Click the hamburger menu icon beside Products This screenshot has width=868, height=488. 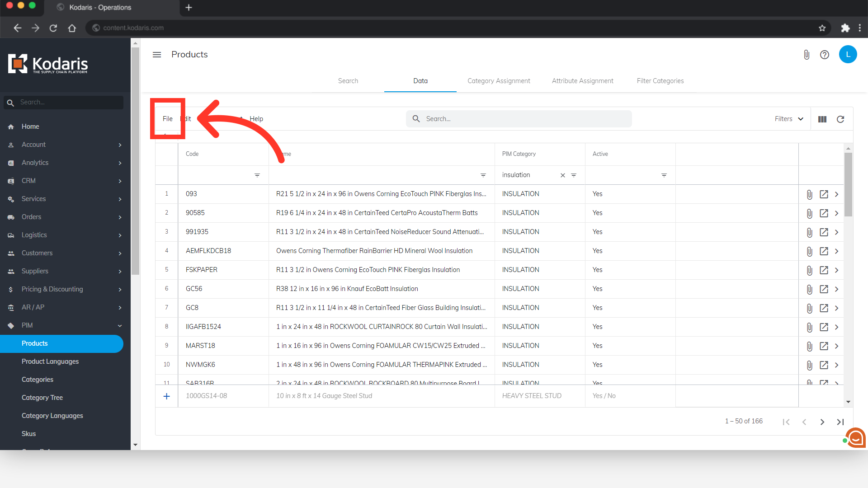pyautogui.click(x=157, y=55)
